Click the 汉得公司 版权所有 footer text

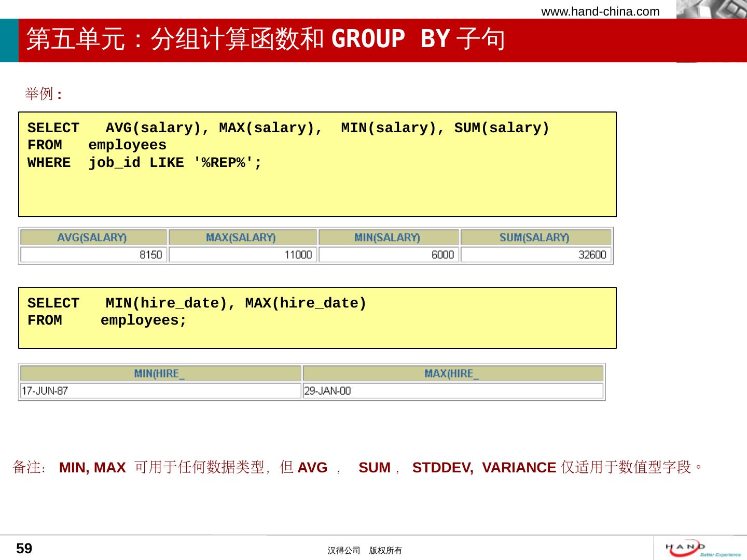pyautogui.click(x=365, y=551)
